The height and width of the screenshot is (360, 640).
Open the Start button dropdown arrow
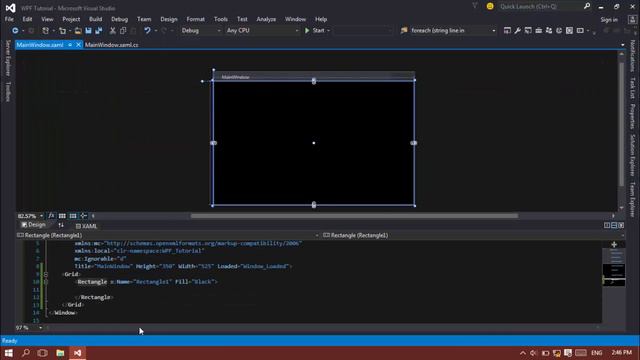329,31
